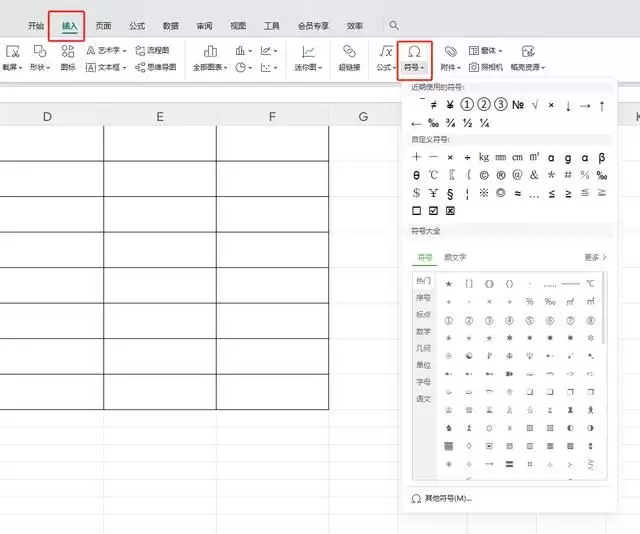
Task: Select column E header
Action: coord(160,117)
